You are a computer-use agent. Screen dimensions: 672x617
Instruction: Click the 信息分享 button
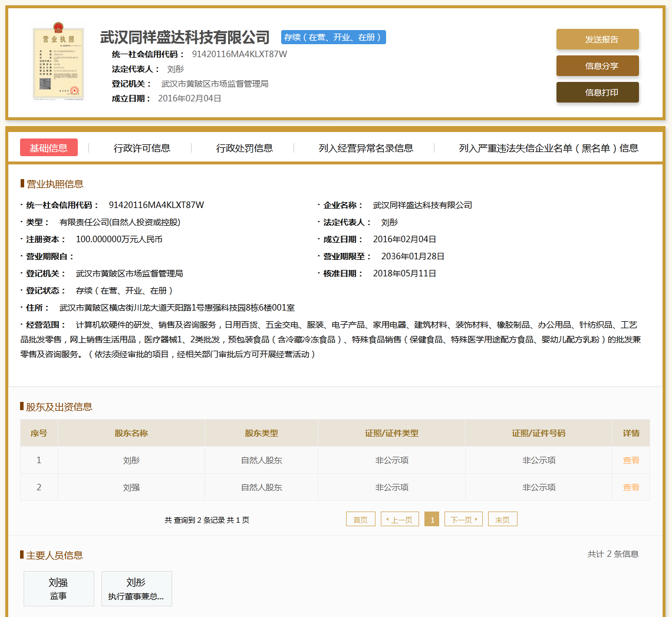pyautogui.click(x=598, y=66)
